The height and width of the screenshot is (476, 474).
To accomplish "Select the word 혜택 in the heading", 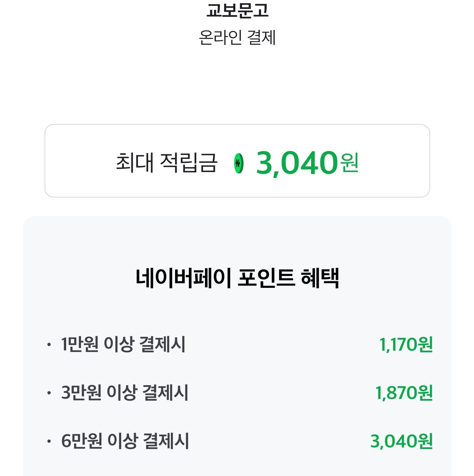I will tap(320, 278).
